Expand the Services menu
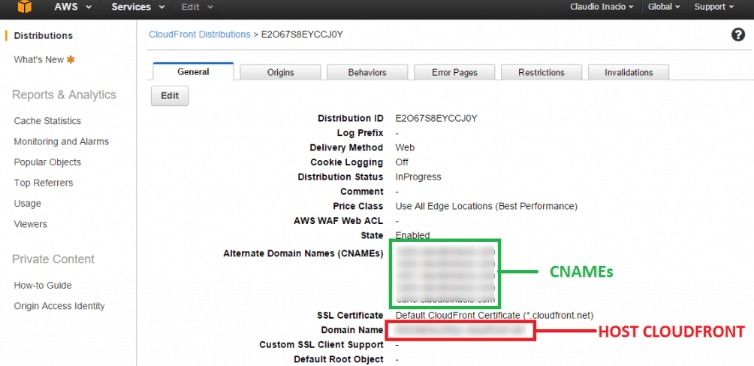The width and height of the screenshot is (754, 366). 138,7
